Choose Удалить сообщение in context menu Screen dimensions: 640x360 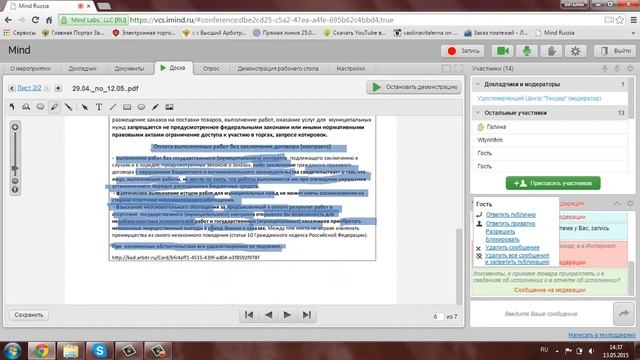click(x=512, y=248)
